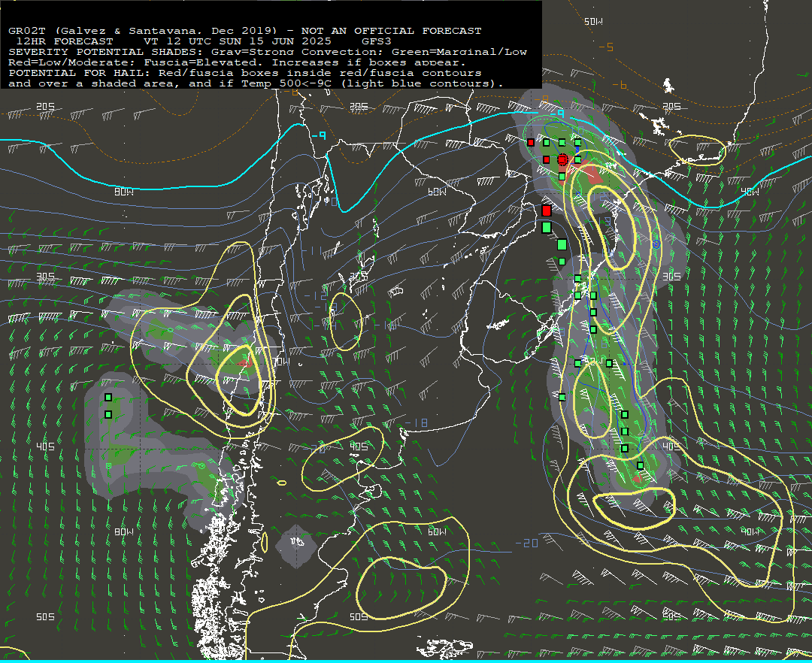This screenshot has height=663, width=812.
Task: Click the "VT 12 UTC SUN 15 JUN 2025" valid time
Action: coord(237,41)
